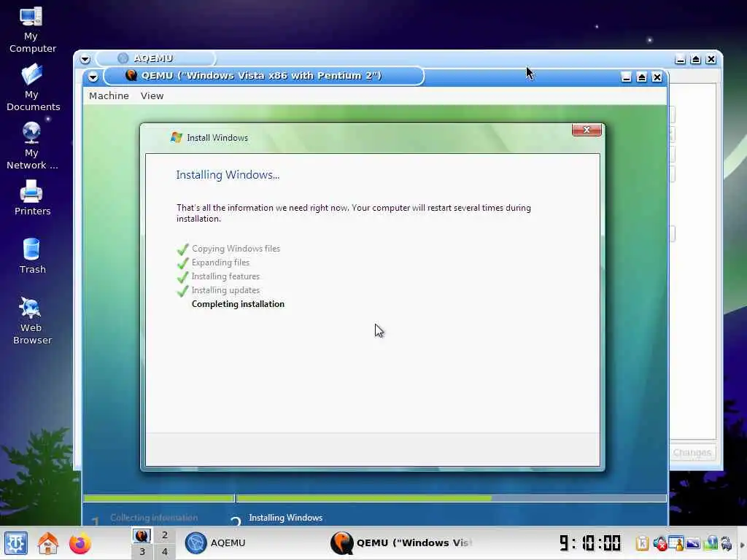Open the My Network desktop icon
The image size is (747, 560).
click(31, 146)
